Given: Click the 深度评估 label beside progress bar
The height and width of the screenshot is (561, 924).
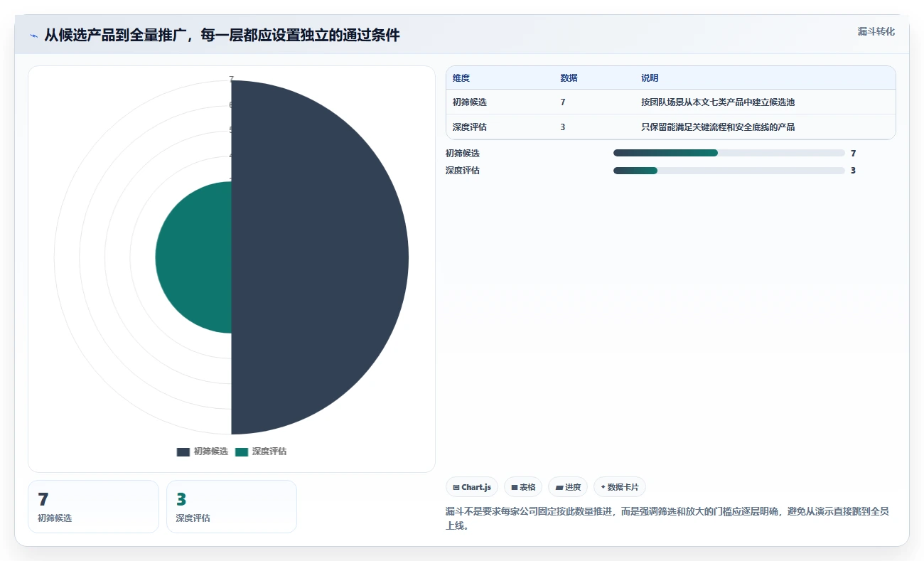Looking at the screenshot, I should pyautogui.click(x=463, y=171).
